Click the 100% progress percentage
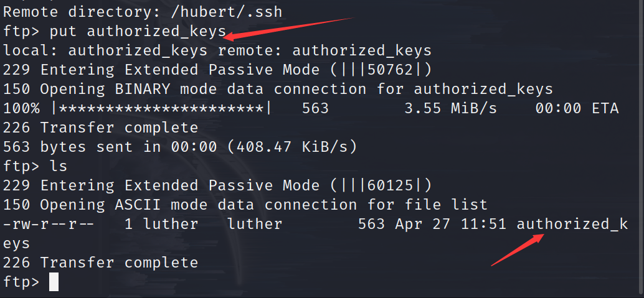The width and height of the screenshot is (644, 298). coord(22,109)
